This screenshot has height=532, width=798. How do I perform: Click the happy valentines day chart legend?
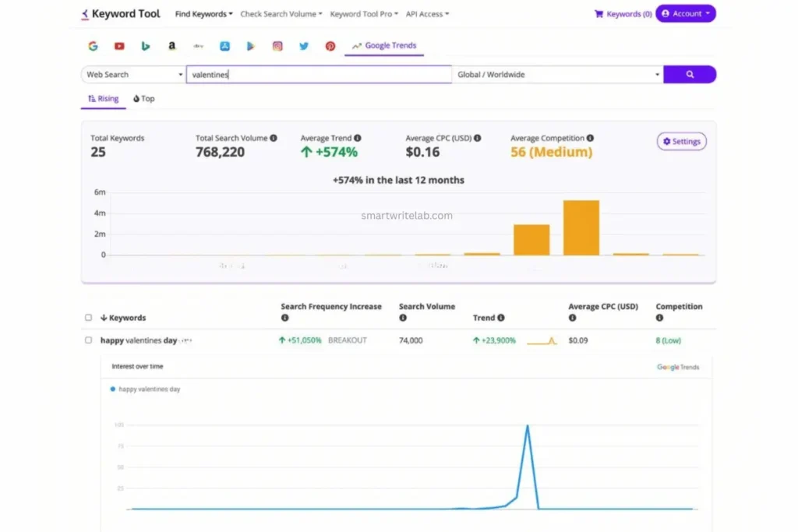tap(146, 389)
